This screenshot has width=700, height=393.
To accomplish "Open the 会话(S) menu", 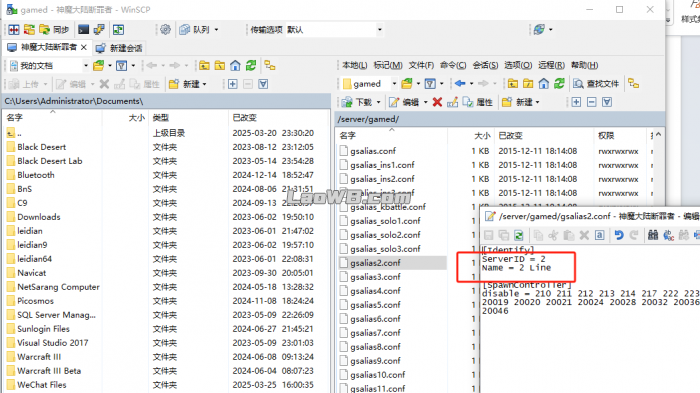I will [485, 65].
